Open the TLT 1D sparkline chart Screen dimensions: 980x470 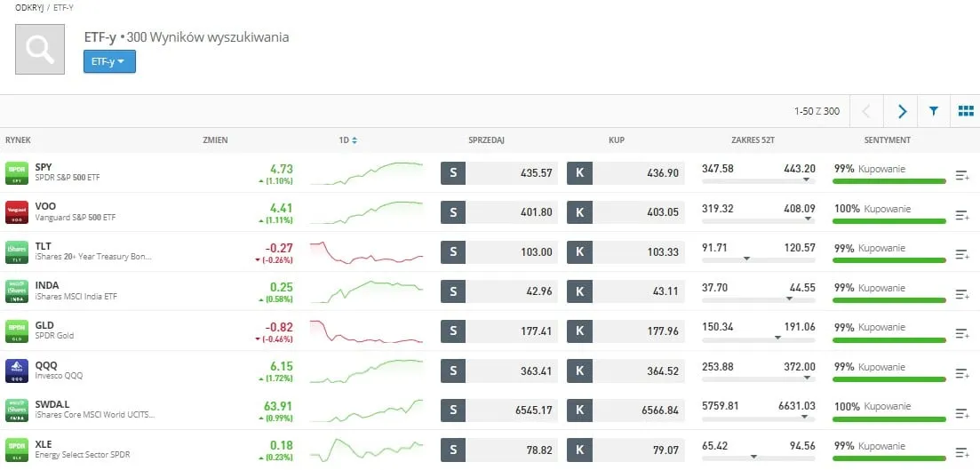tap(367, 251)
